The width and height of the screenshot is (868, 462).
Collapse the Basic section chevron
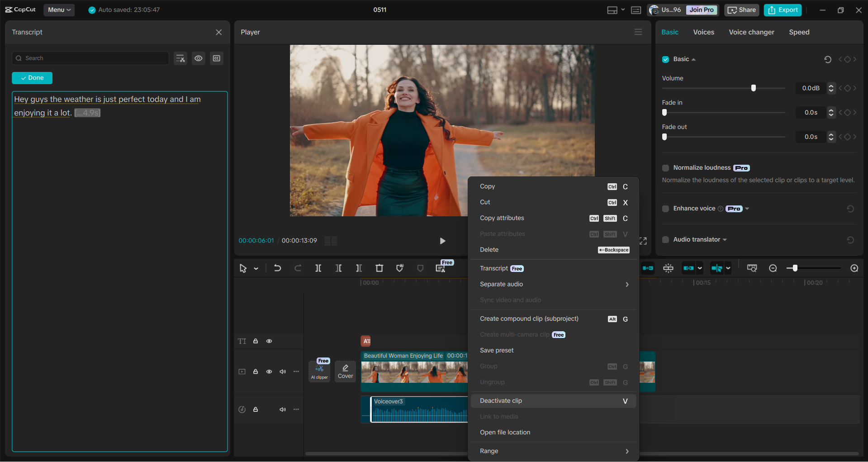click(693, 59)
